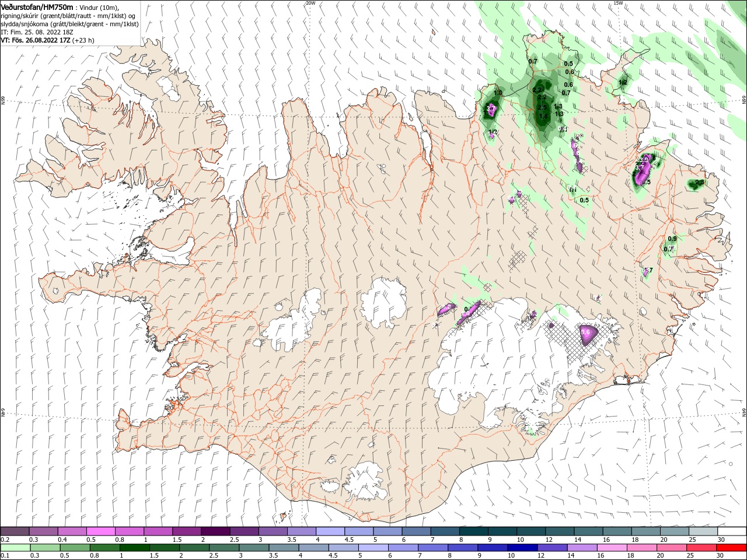Click the 1.2 value on the northeastern Langanes peninsula
Viewport: 747px width, 560px height.
pos(623,82)
